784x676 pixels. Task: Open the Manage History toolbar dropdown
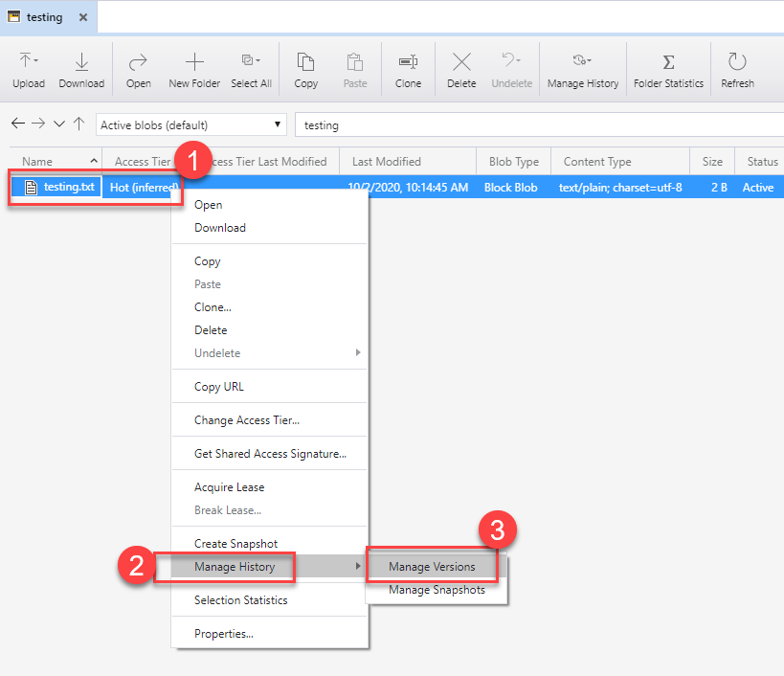pos(582,70)
